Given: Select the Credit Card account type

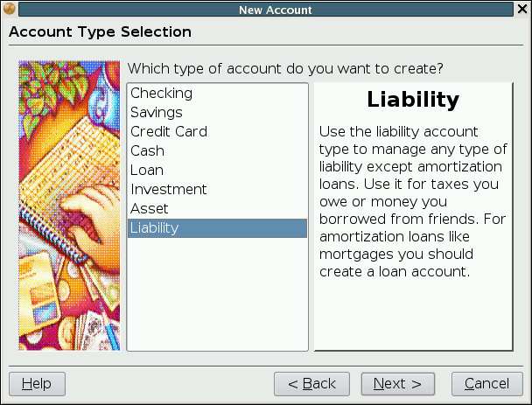Looking at the screenshot, I should click(169, 131).
